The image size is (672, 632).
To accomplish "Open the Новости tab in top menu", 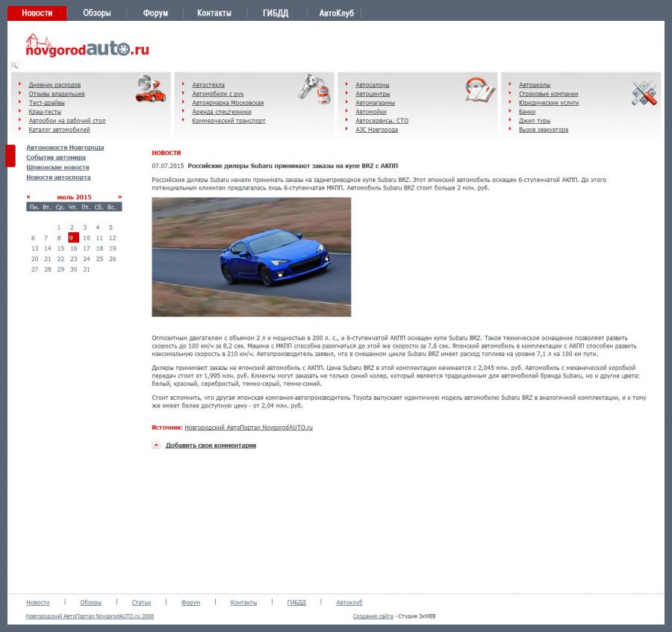I will (37, 13).
